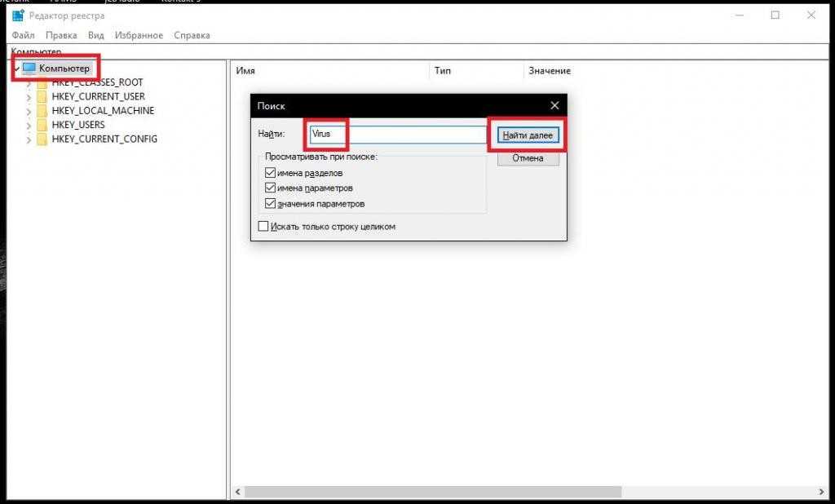Click the HKEY_CURRENT_USER folder icon
This screenshot has height=504, width=835.
(x=42, y=96)
